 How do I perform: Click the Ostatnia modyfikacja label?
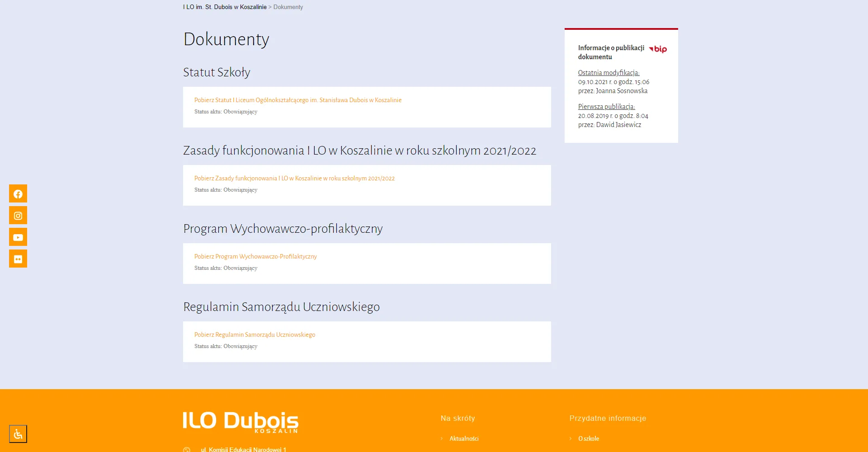tap(609, 73)
